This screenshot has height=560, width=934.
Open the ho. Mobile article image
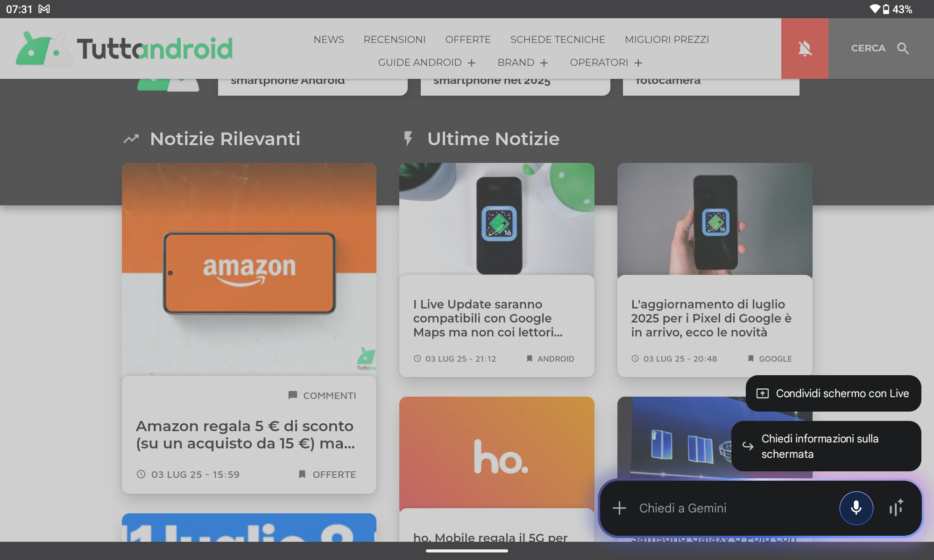coord(497,453)
